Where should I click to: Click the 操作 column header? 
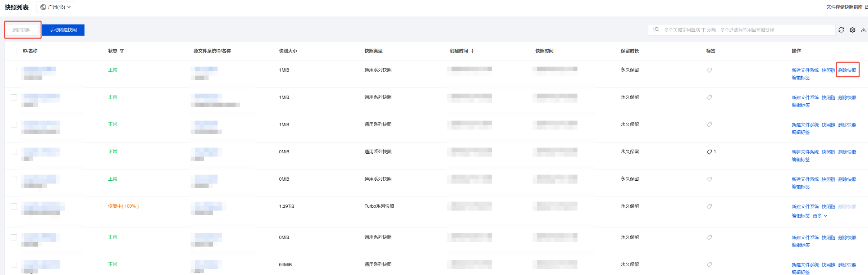[x=796, y=51]
